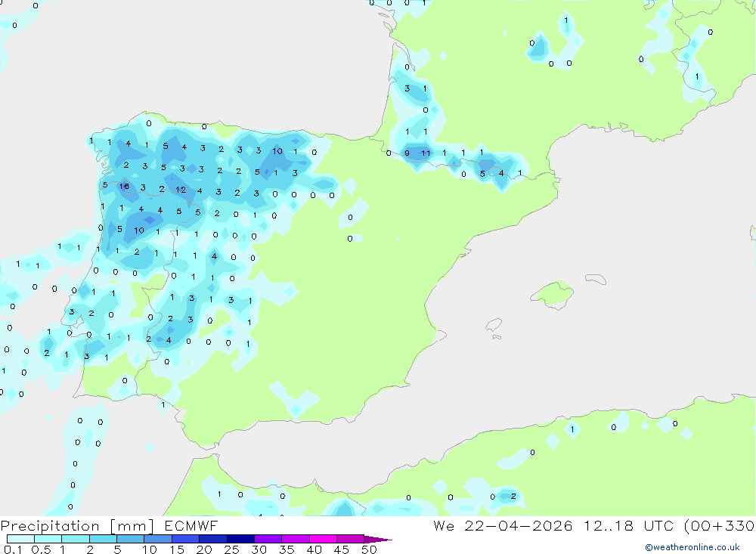The width and height of the screenshot is (756, 554).
Task: Pick the 10–15 mm blue legend swatch
Action: coord(158,539)
